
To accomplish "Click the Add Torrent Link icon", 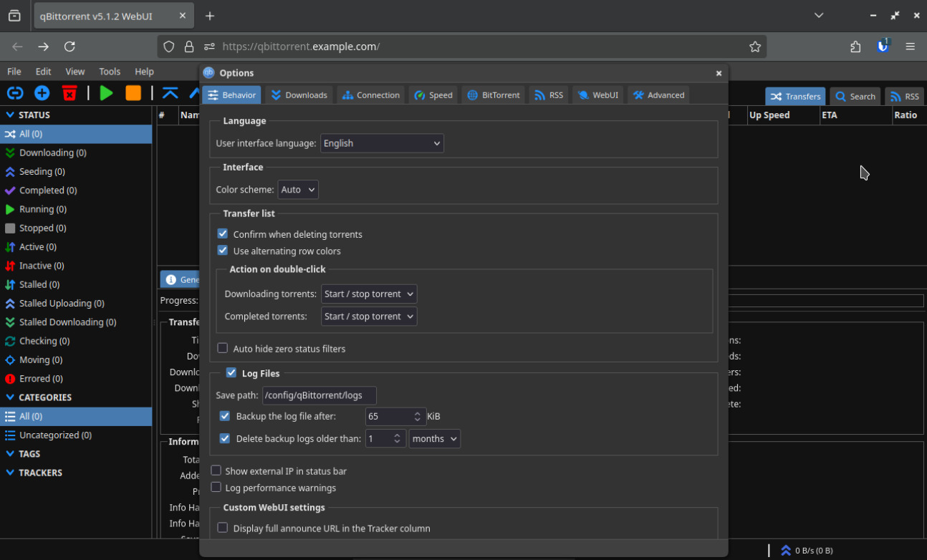I will point(15,93).
